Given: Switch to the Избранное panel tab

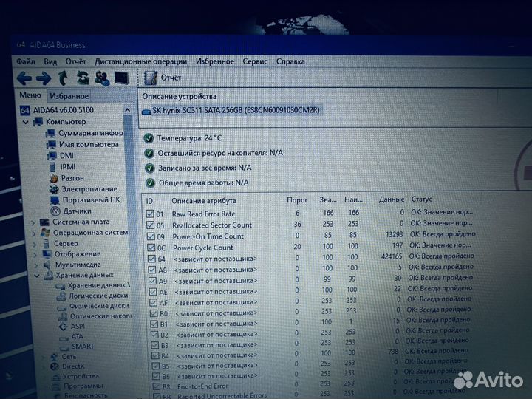Looking at the screenshot, I should (69, 96).
